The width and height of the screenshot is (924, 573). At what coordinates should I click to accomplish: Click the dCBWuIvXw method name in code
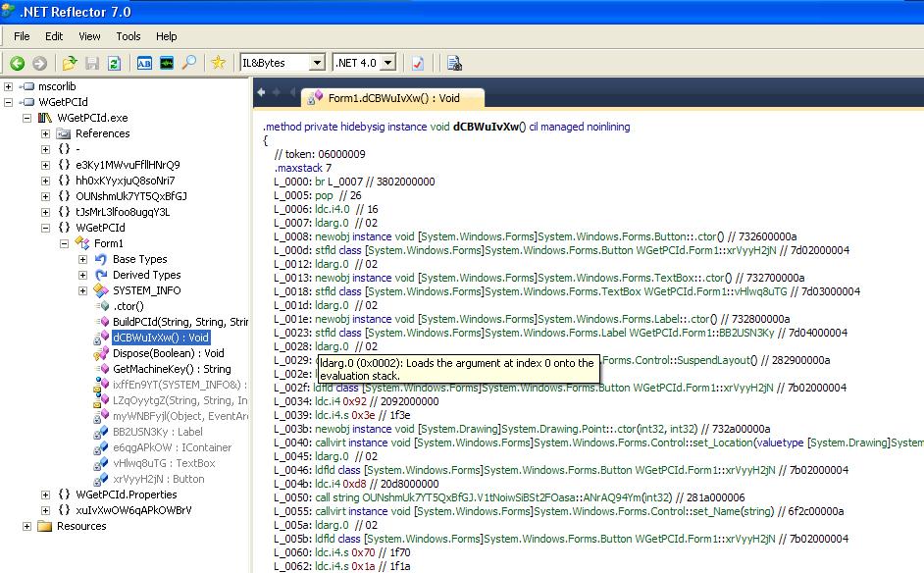(487, 127)
